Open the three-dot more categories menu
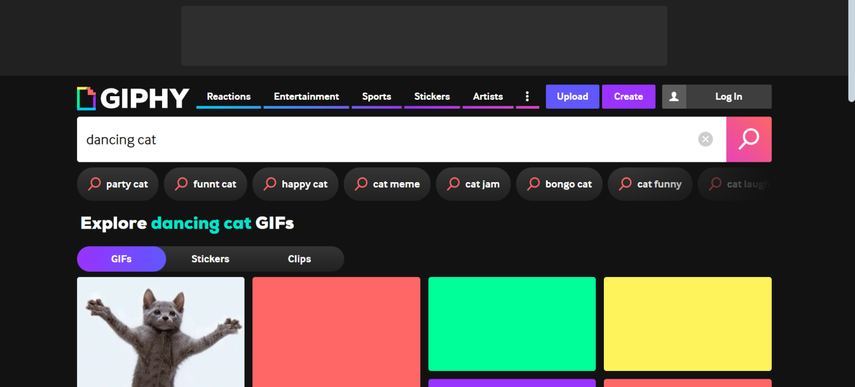This screenshot has width=855, height=387. coord(527,96)
